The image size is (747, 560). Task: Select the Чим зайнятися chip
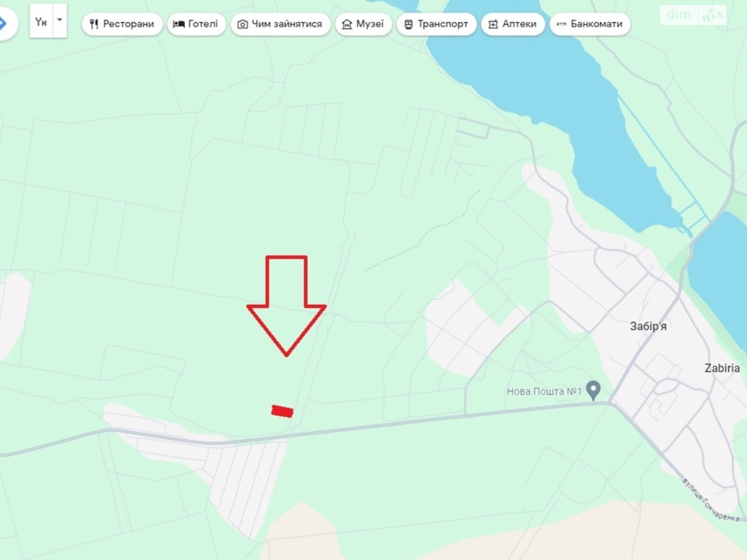(281, 24)
